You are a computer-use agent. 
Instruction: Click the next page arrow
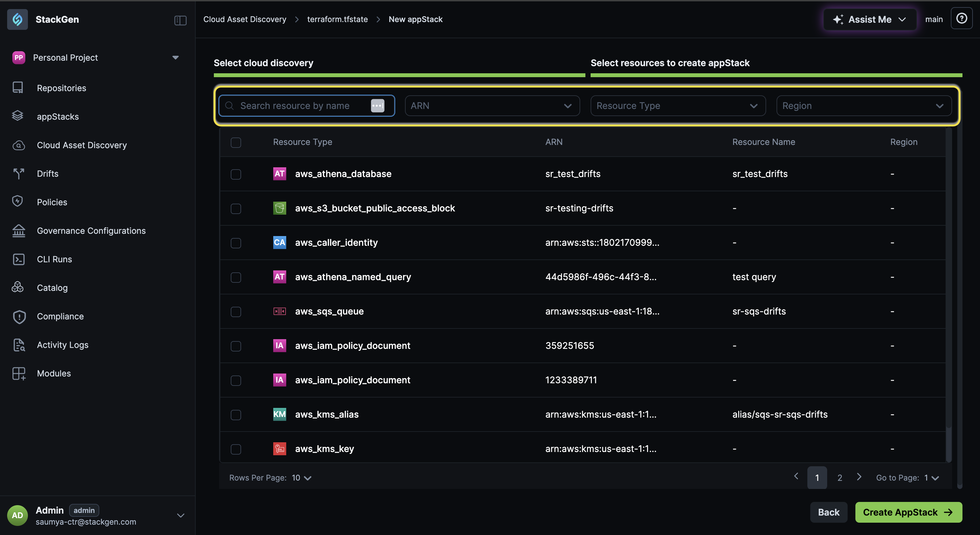(x=859, y=477)
